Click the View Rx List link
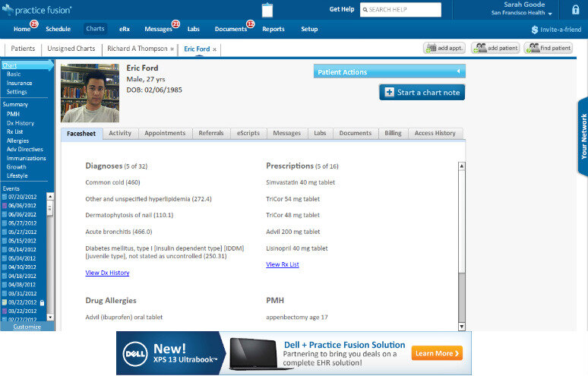This screenshot has width=588, height=376. (282, 264)
